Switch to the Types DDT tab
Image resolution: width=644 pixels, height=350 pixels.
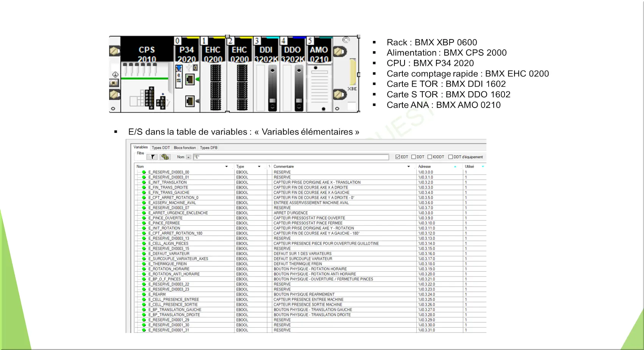pyautogui.click(x=161, y=148)
